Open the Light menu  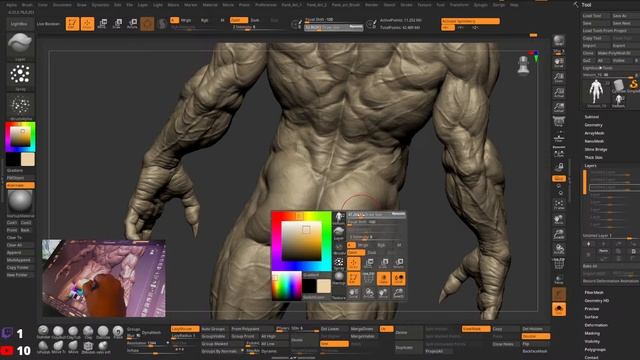[158, 5]
